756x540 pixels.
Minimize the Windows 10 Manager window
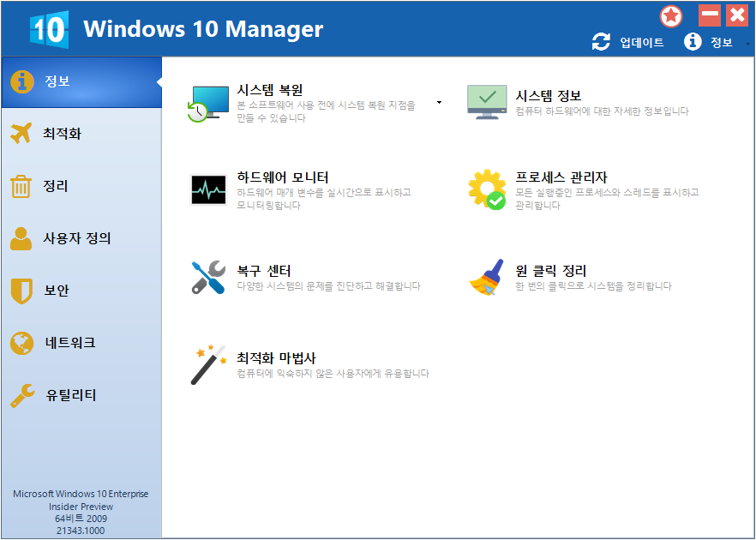coord(710,15)
